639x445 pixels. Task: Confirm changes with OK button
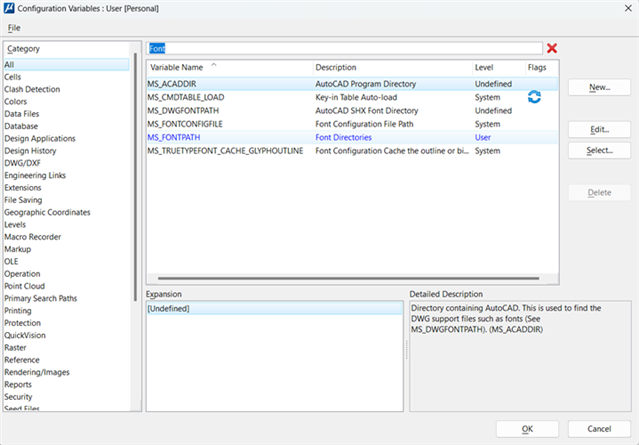527,428
